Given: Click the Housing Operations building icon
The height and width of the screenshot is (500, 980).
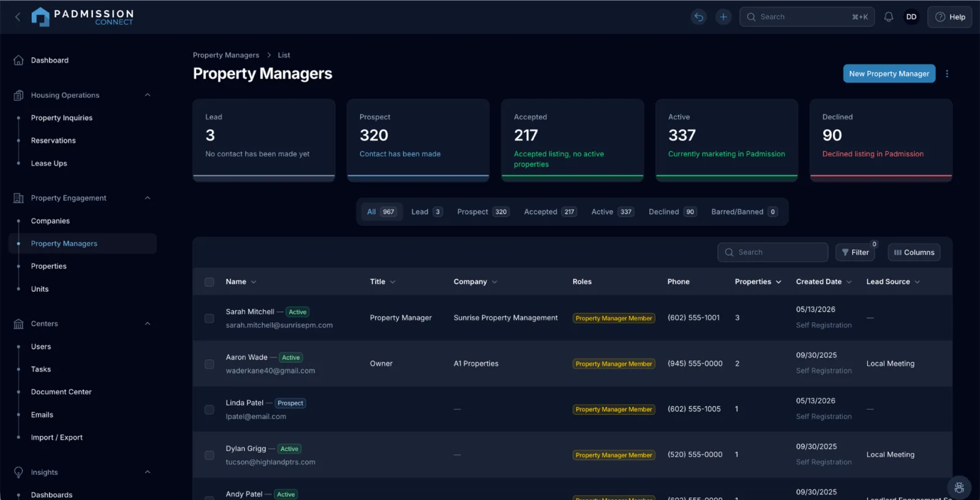Looking at the screenshot, I should pos(18,95).
